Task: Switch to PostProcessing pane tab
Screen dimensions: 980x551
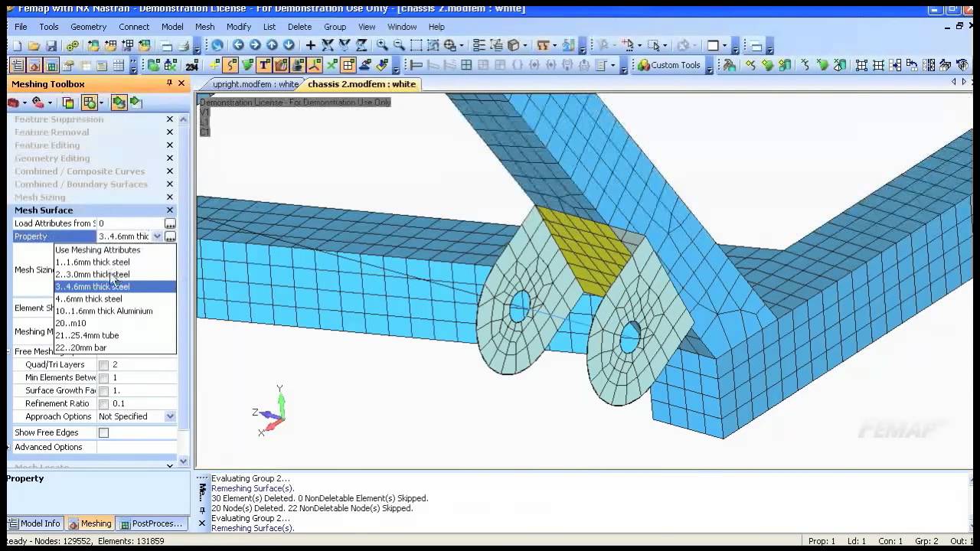Action: [151, 523]
